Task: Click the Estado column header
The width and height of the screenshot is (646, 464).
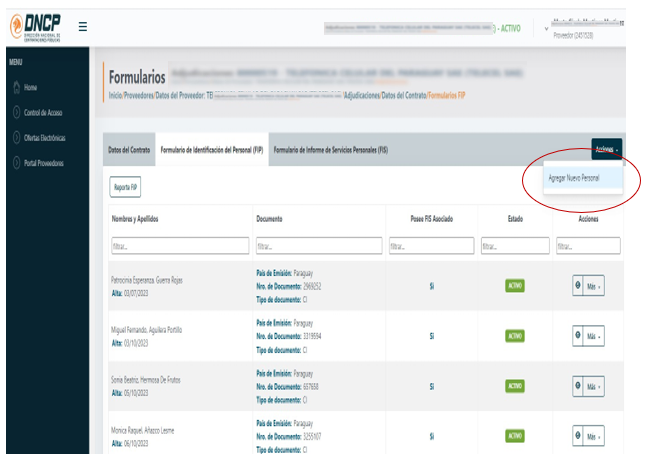Action: coord(515,219)
